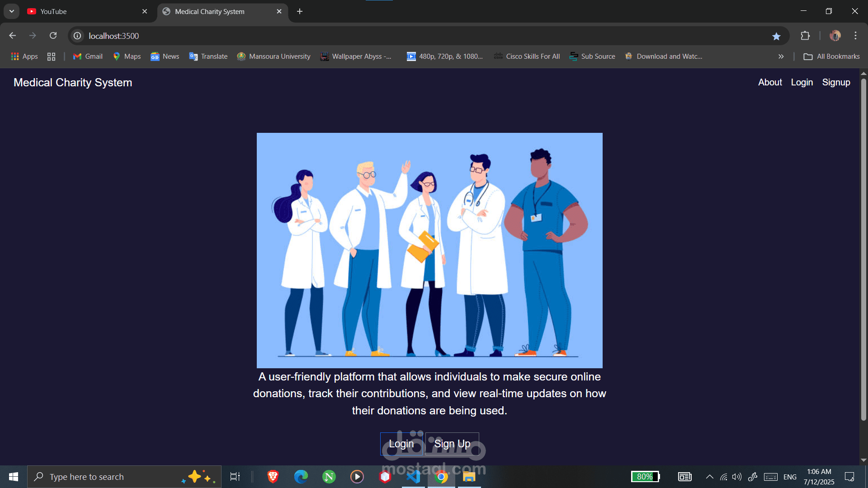Open the tab search dropdown arrow
Viewport: 868px width, 488px height.
click(x=12, y=11)
